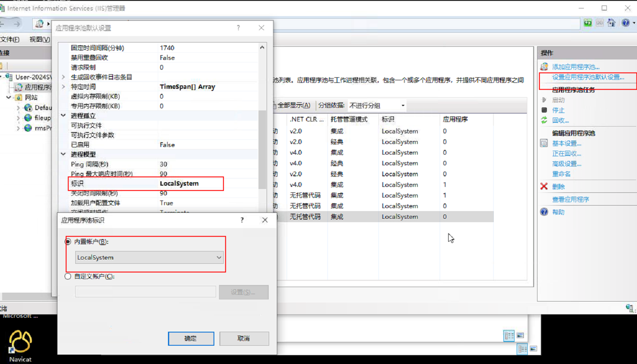637x364 pixels.
Task: Click the toolbar help icon at top right
Action: (626, 23)
